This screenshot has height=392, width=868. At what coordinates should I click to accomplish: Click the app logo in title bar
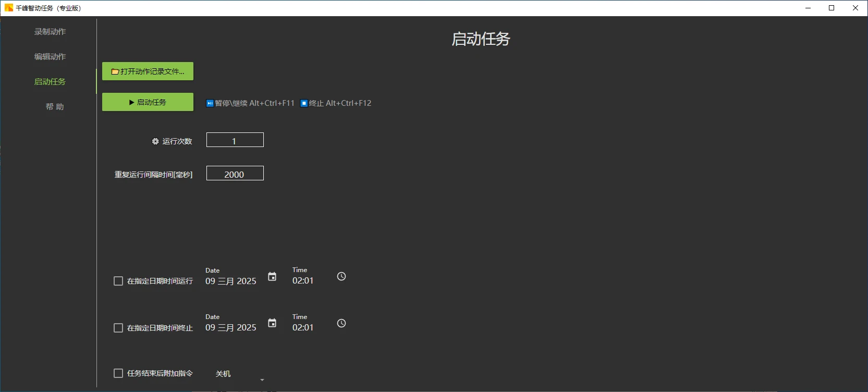(8, 8)
